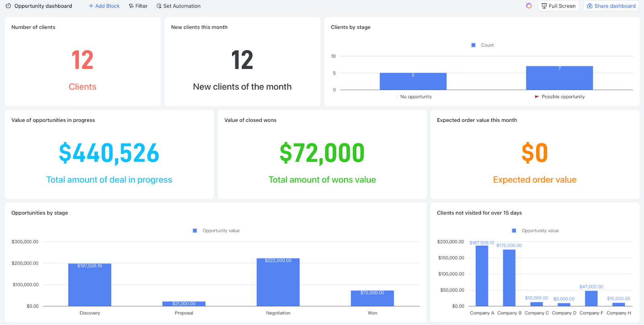644x325 pixels.
Task: Click the Share dashboard button
Action: (611, 6)
